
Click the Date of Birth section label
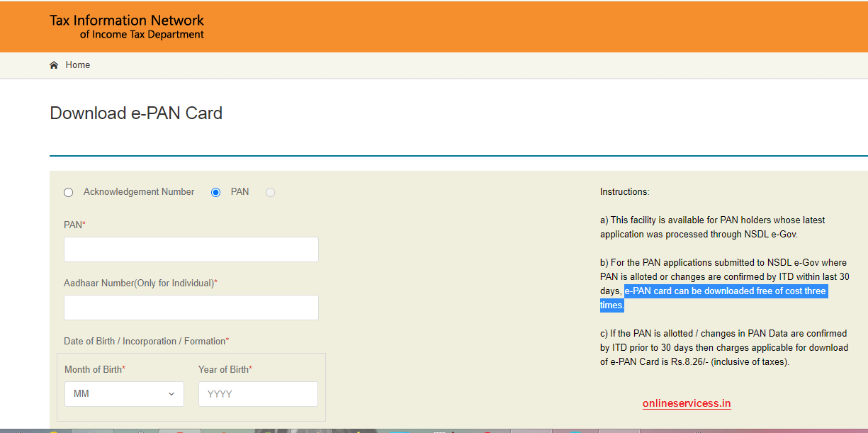(146, 341)
